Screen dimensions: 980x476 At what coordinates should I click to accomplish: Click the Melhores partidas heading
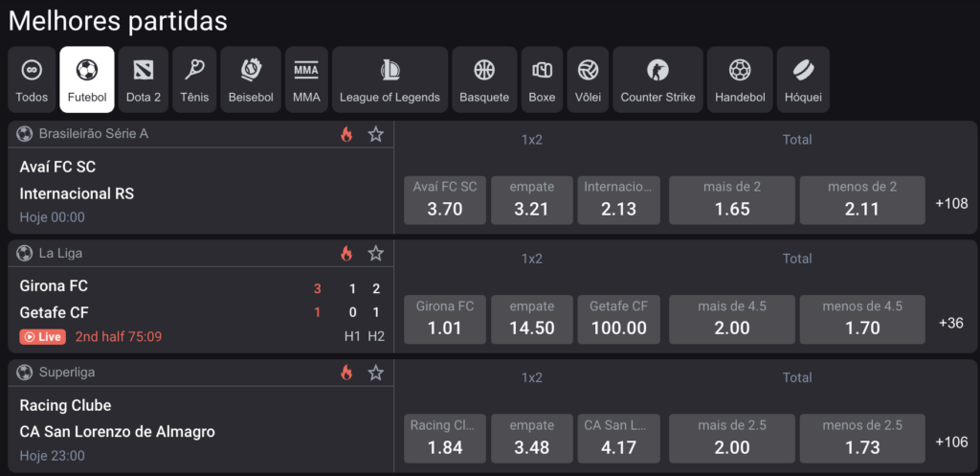pos(118,21)
